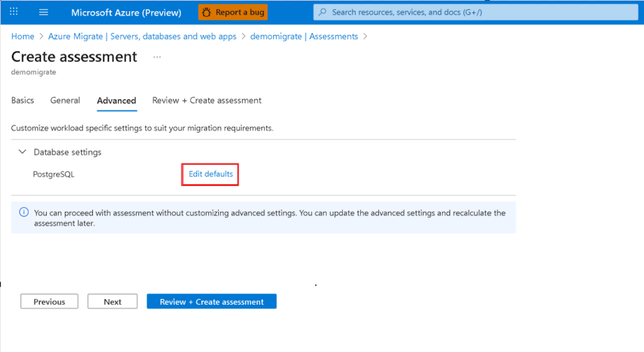Click the Database settings heading text
Image resolution: width=644 pixels, height=352 pixels.
tap(68, 152)
